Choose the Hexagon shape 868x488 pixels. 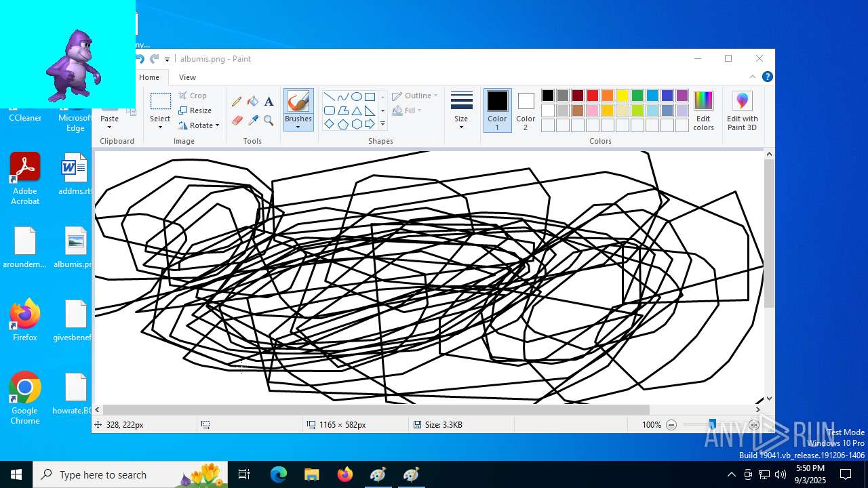click(356, 124)
